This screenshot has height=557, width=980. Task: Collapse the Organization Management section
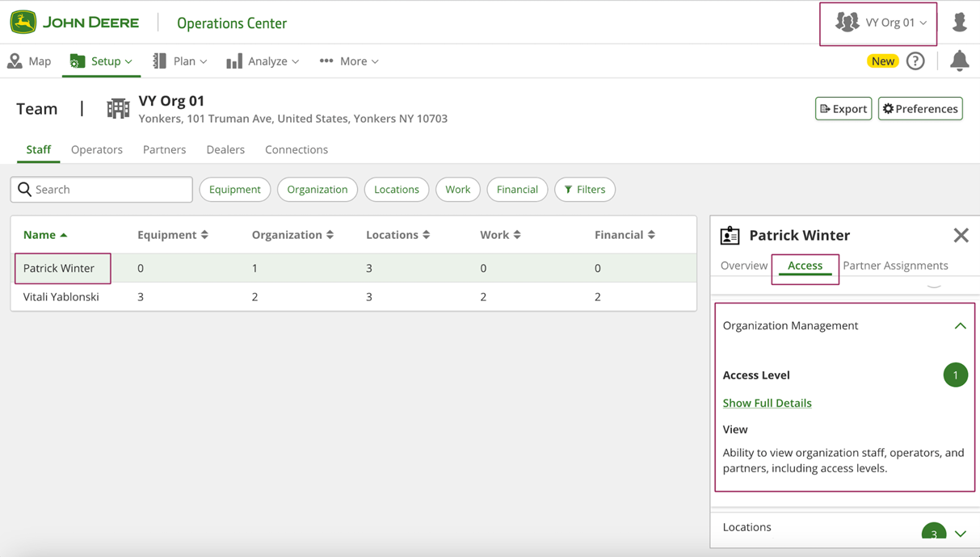coord(960,326)
